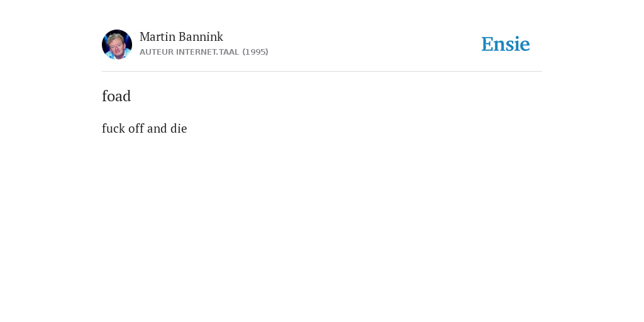Image resolution: width=644 pixels, height=322 pixels.
Task: Open the Ensie logo link
Action: point(506,44)
